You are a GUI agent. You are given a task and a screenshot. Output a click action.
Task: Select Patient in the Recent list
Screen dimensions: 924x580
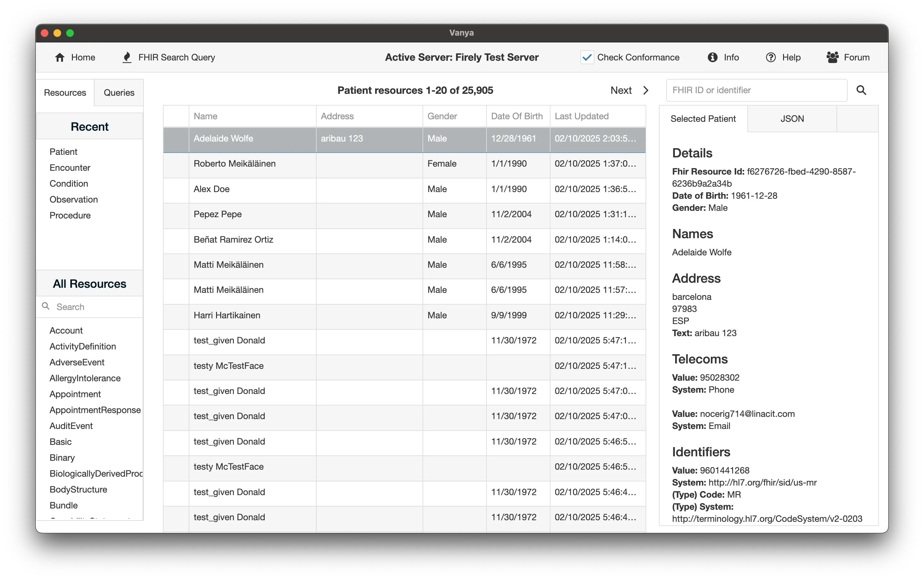(63, 152)
